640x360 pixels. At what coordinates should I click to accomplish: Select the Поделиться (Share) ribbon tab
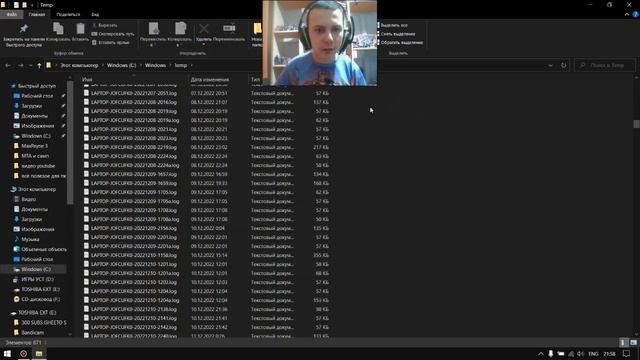tap(68, 14)
